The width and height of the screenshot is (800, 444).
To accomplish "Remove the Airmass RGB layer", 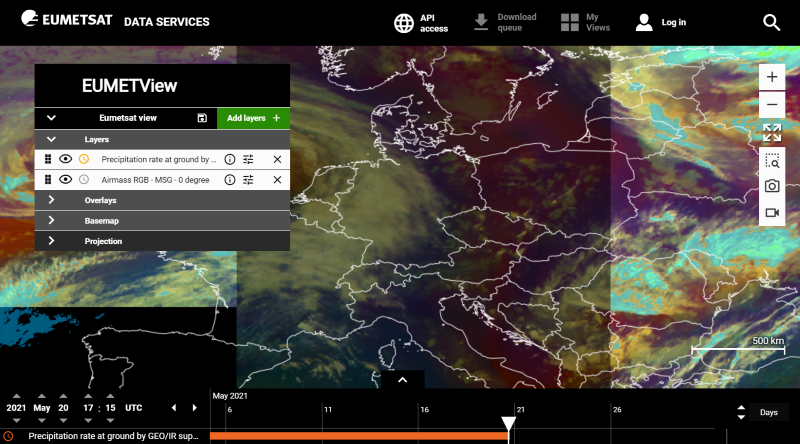I will [x=277, y=180].
